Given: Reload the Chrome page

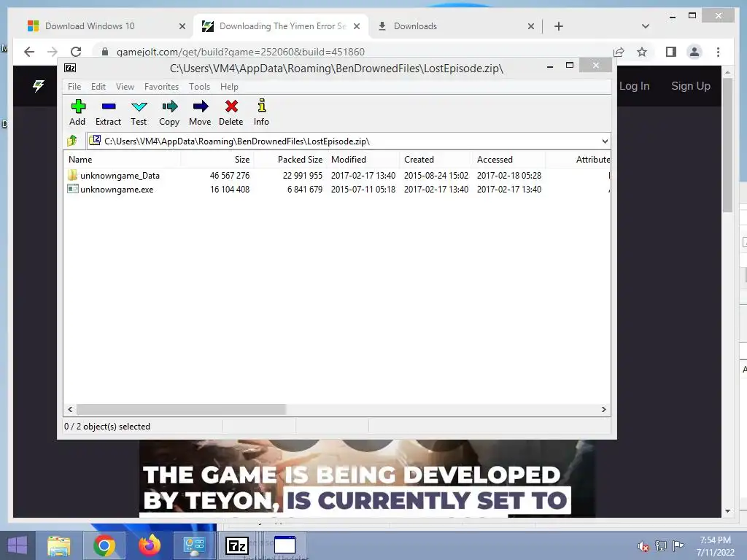Looking at the screenshot, I should pyautogui.click(x=76, y=52).
